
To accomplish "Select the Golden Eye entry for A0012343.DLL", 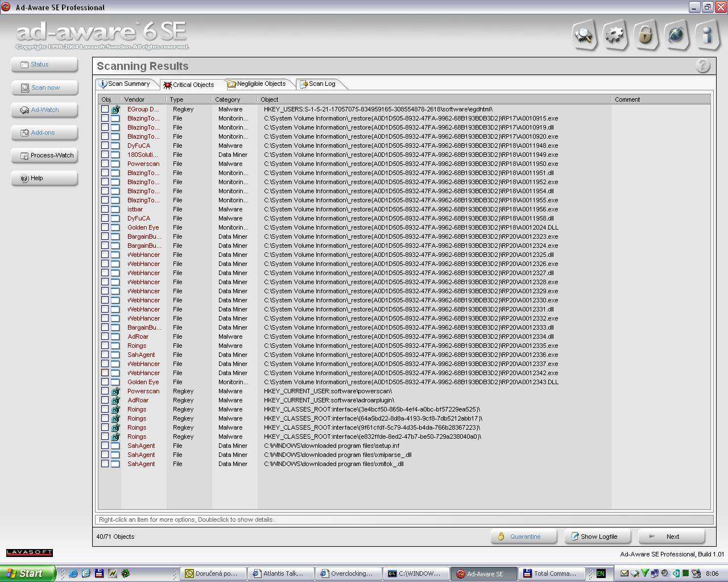I will tap(143, 382).
